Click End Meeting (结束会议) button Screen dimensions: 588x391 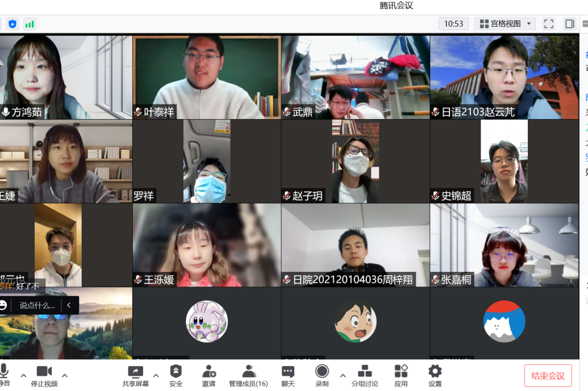click(548, 376)
